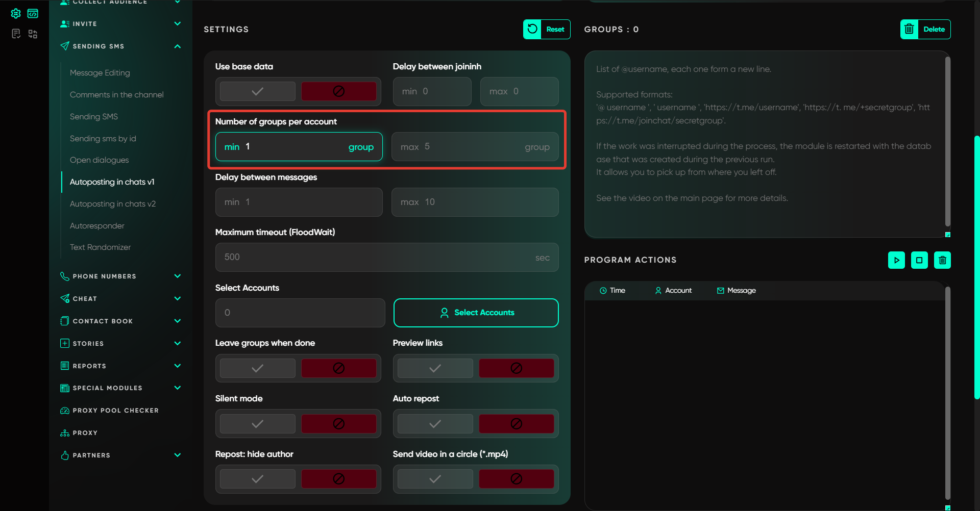Expand the Phone Numbers section
Viewport: 980px width, 511px height.
coord(177,276)
